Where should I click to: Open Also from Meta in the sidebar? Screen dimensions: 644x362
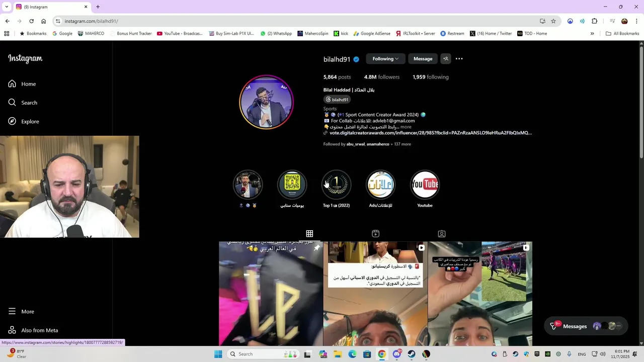click(x=33, y=330)
